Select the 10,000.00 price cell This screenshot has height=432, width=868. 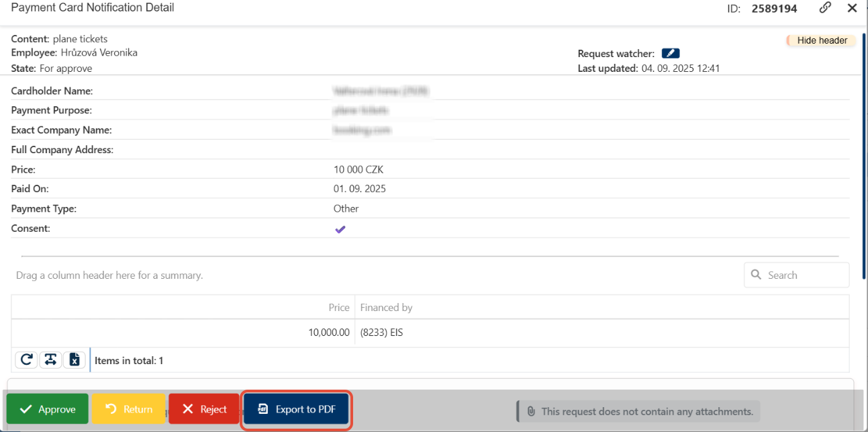183,332
